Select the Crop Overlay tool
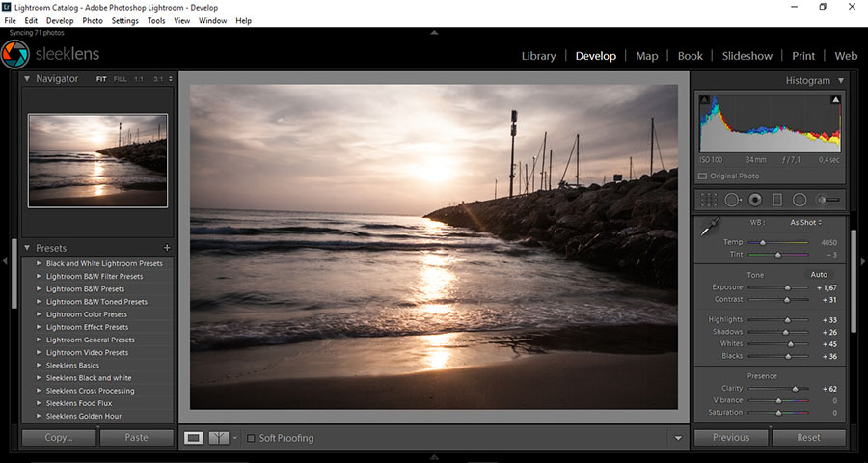868x463 pixels. point(709,200)
